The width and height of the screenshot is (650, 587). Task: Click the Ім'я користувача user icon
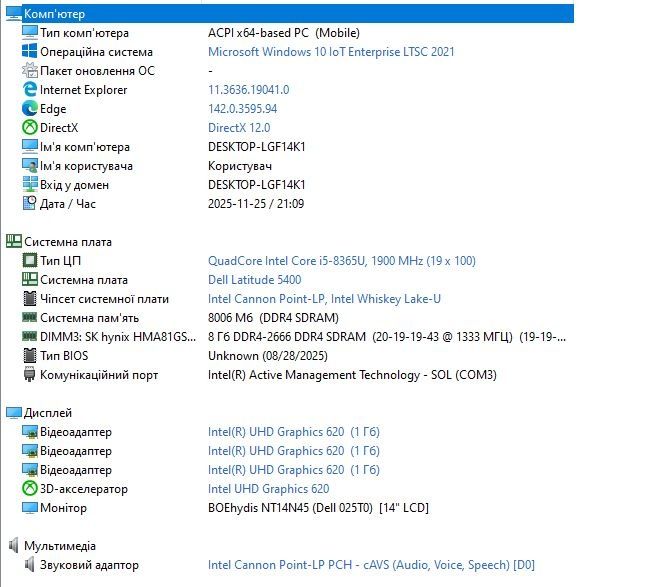[x=29, y=165]
